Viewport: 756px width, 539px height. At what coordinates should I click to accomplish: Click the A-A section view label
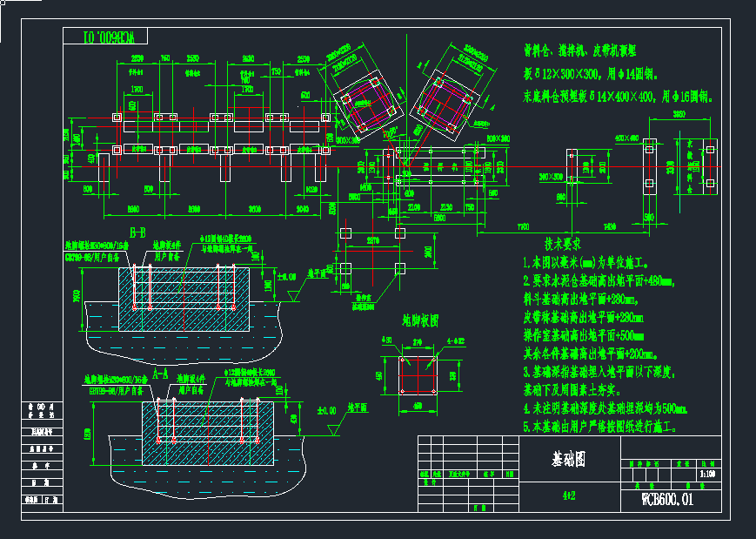[x=160, y=372]
